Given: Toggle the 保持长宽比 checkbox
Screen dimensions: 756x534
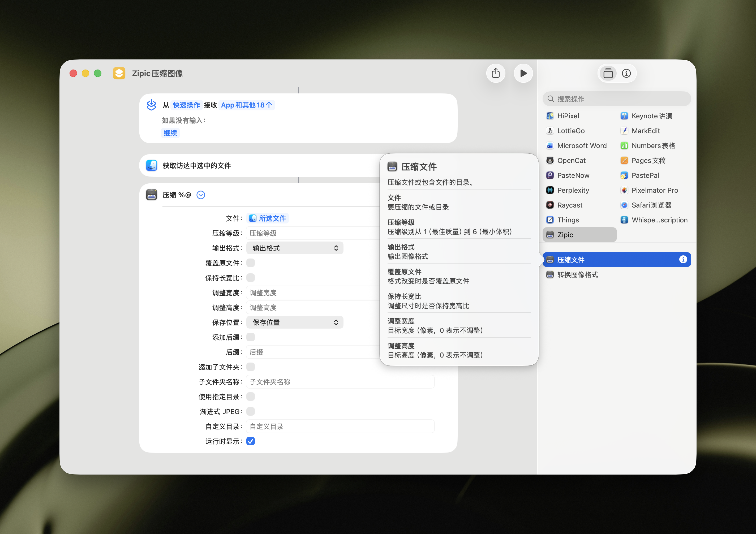Looking at the screenshot, I should (x=251, y=278).
